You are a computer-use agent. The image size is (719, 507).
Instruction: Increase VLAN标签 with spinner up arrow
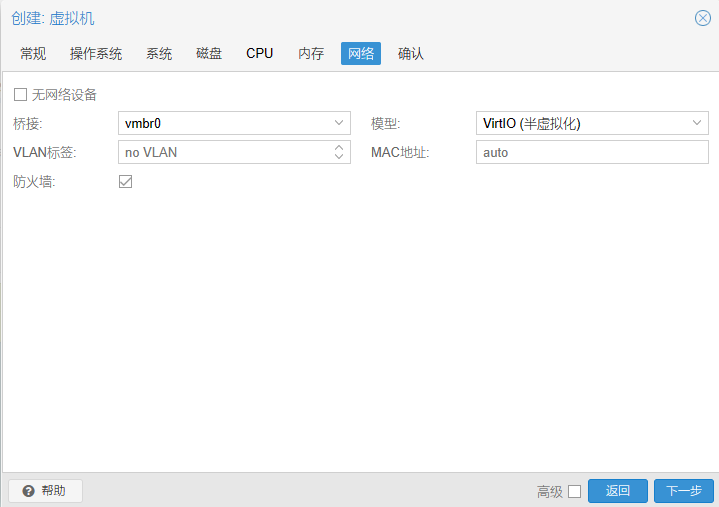click(339, 148)
